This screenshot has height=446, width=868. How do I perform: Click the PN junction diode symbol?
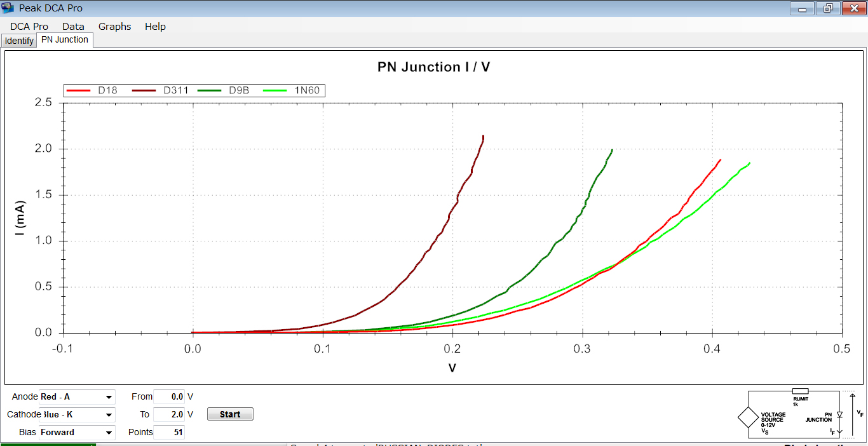tap(839, 414)
